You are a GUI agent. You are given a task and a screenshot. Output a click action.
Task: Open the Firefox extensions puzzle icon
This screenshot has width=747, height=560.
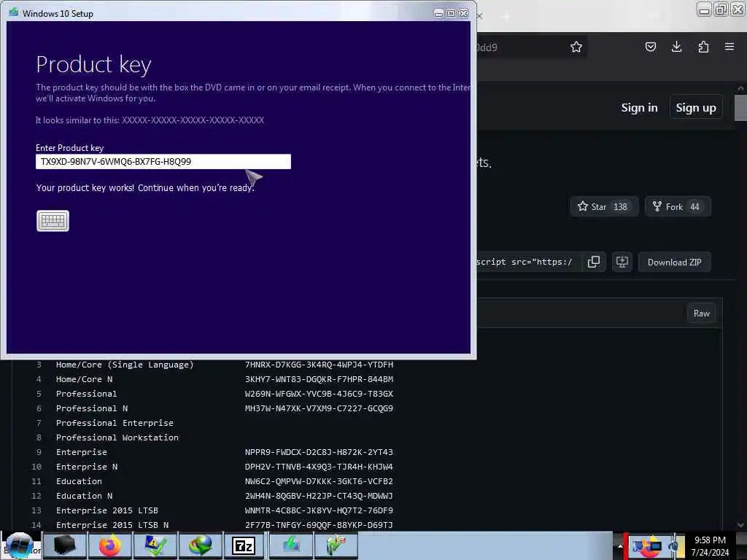tap(703, 47)
